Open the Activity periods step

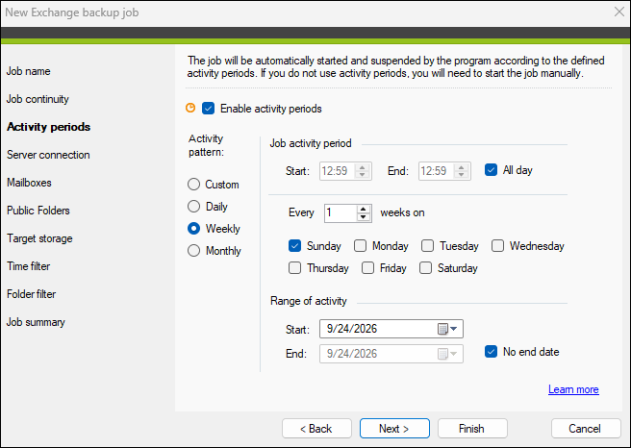click(48, 127)
